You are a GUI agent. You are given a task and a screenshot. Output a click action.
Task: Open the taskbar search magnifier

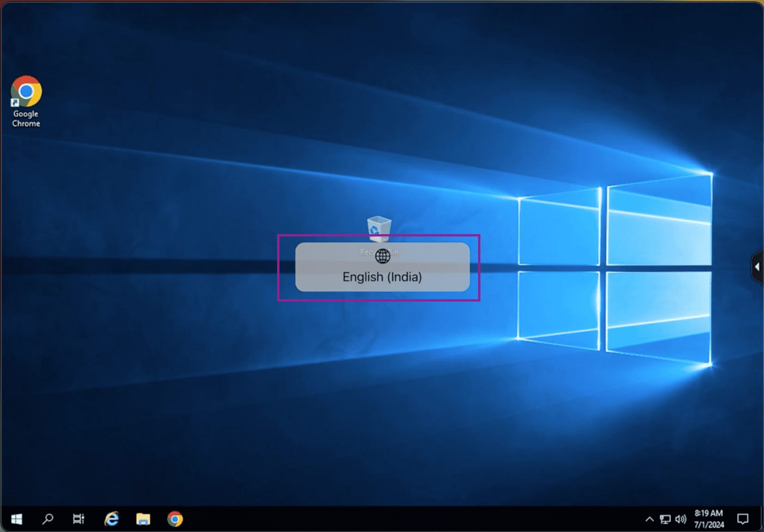(48, 519)
